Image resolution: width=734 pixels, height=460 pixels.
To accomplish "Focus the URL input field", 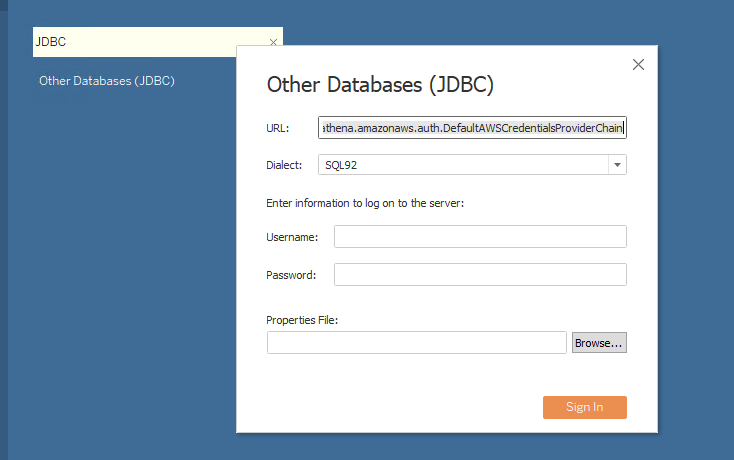I will 472,128.
